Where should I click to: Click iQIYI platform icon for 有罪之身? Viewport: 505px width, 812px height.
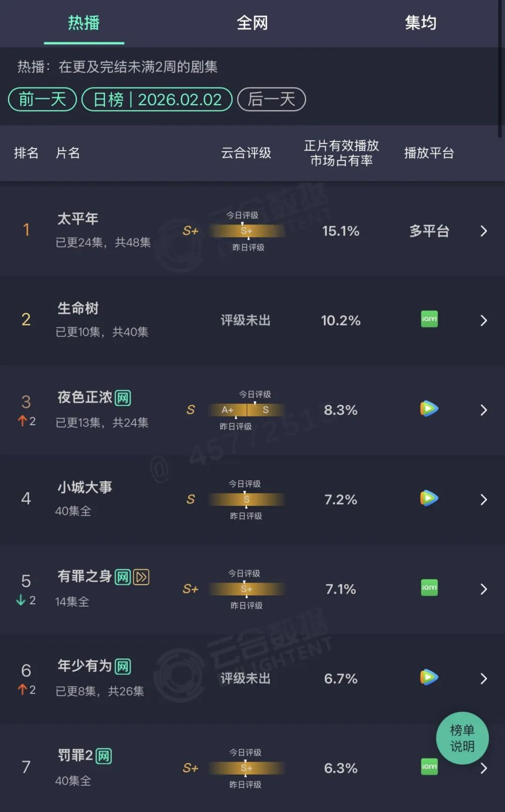429,588
